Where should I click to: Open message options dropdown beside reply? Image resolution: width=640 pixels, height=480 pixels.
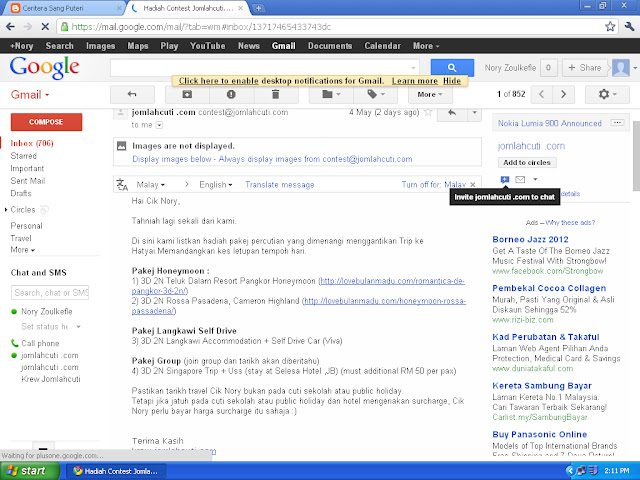(474, 113)
